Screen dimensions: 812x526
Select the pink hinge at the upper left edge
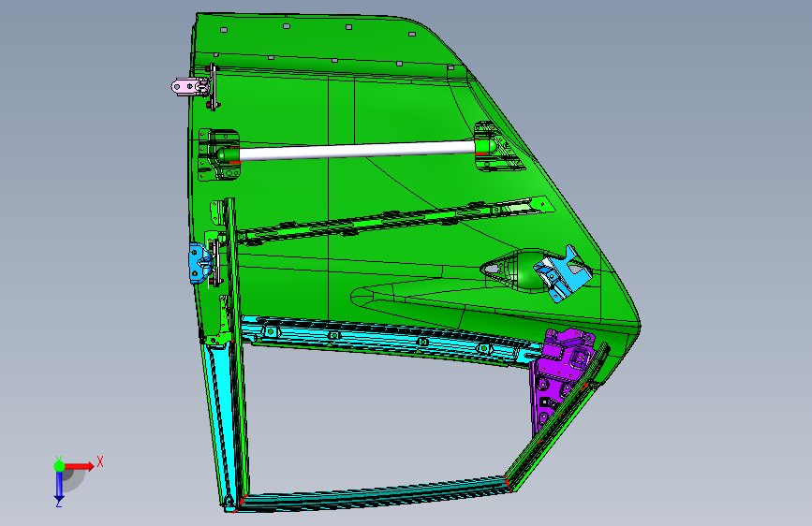tap(189, 86)
